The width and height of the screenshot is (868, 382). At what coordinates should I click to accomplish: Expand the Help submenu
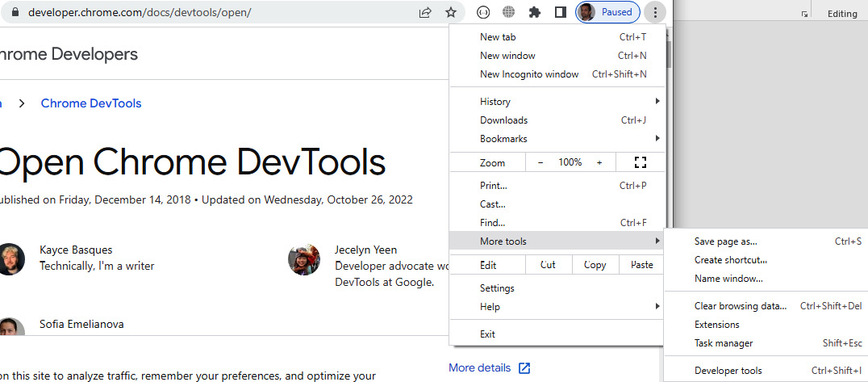click(x=557, y=307)
